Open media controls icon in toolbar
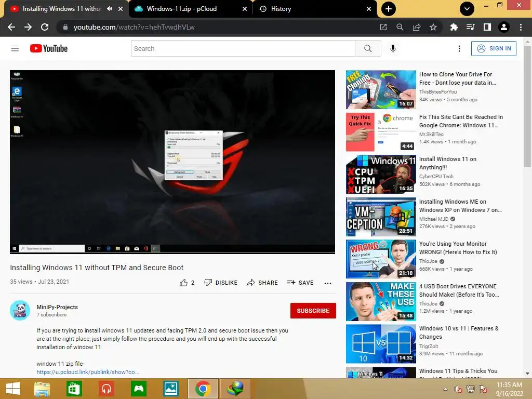Viewport: 532px width, 399px height. tap(470, 27)
